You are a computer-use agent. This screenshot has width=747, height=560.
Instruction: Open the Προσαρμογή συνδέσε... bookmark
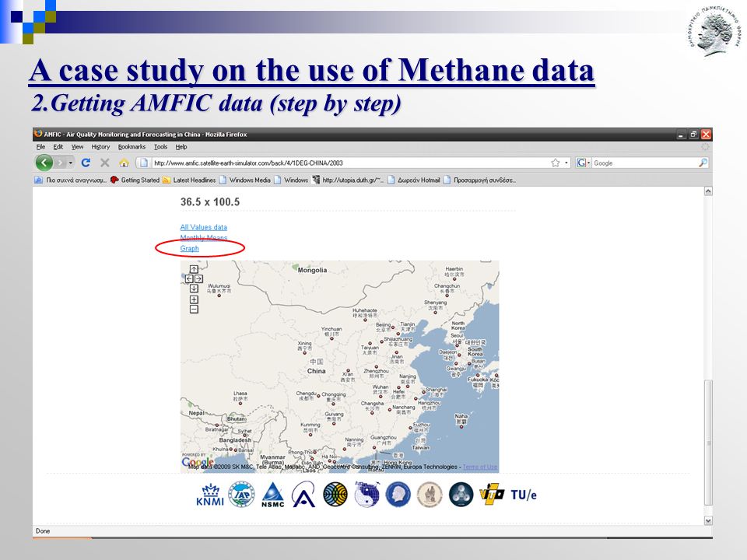[x=480, y=180]
